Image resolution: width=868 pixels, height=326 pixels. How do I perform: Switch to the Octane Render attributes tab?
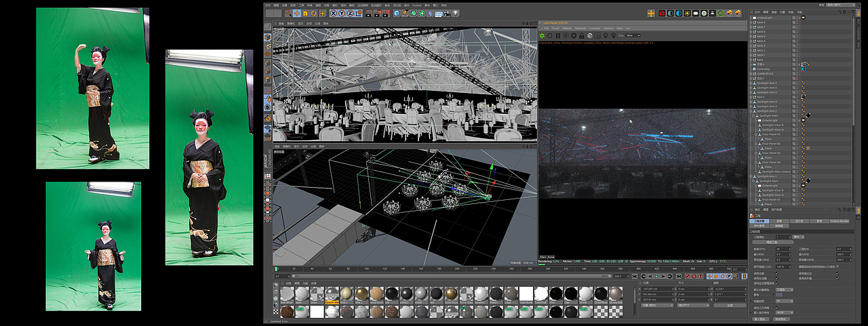839,221
